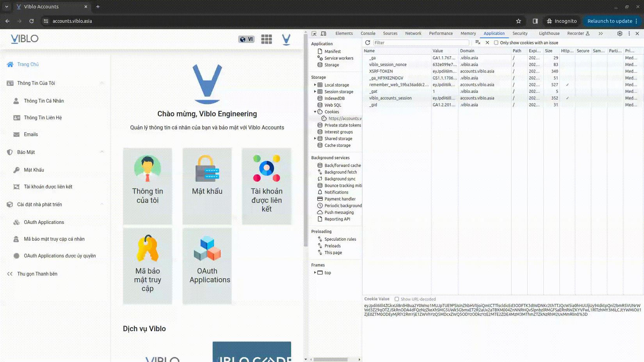Expand the top frame tree item
Viewport: 644px width, 362px height.
pyautogui.click(x=315, y=273)
